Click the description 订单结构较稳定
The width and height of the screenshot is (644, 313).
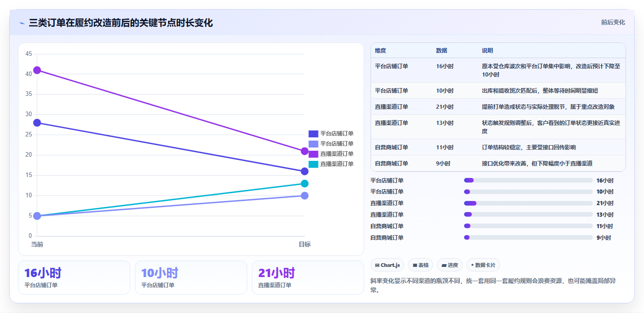(x=529, y=148)
